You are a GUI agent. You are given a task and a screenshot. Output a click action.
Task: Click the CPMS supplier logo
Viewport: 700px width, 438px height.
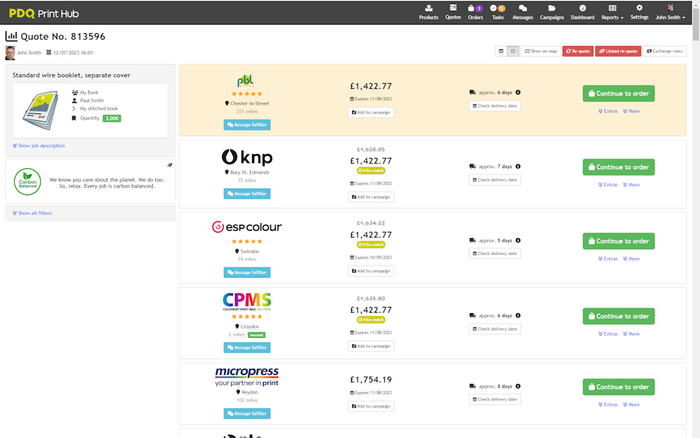click(x=247, y=301)
